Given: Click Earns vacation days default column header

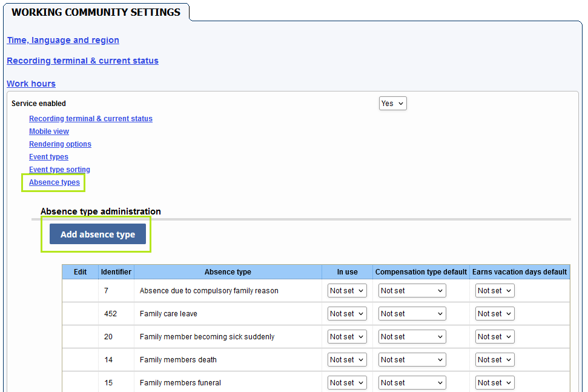Looking at the screenshot, I should [520, 272].
